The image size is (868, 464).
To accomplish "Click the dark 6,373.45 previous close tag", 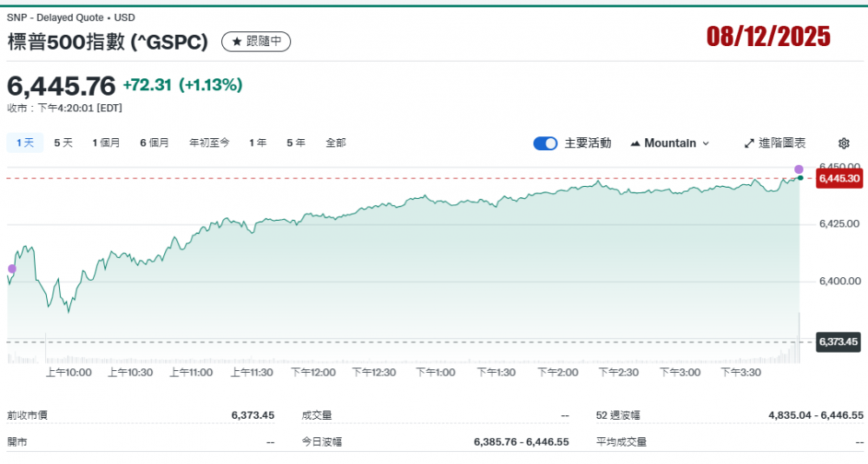I will [x=838, y=341].
